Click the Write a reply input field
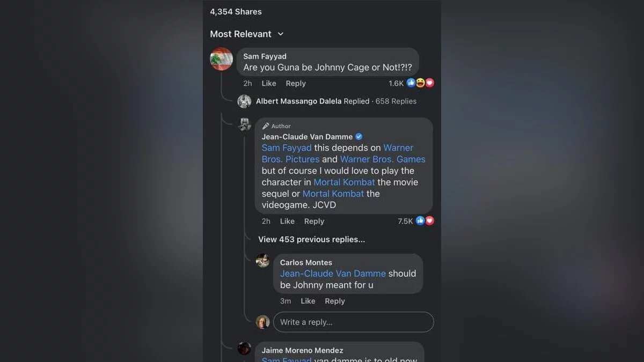 click(353, 322)
